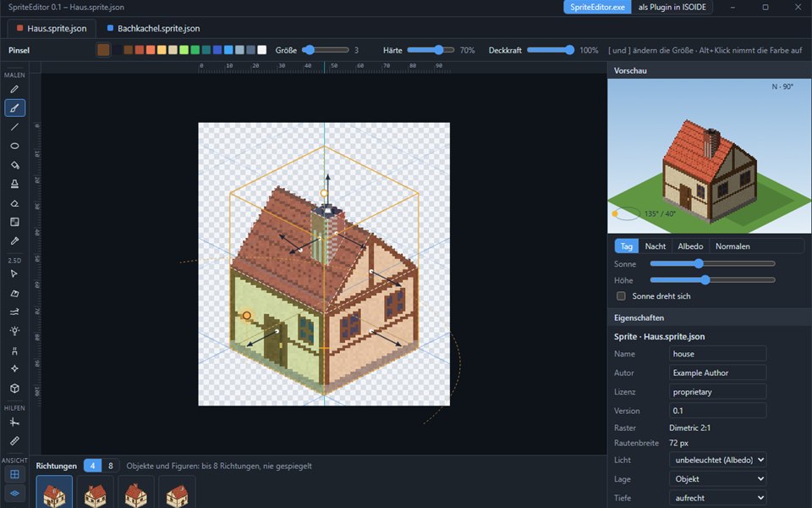Pick the yellow color swatch

pos(162,50)
